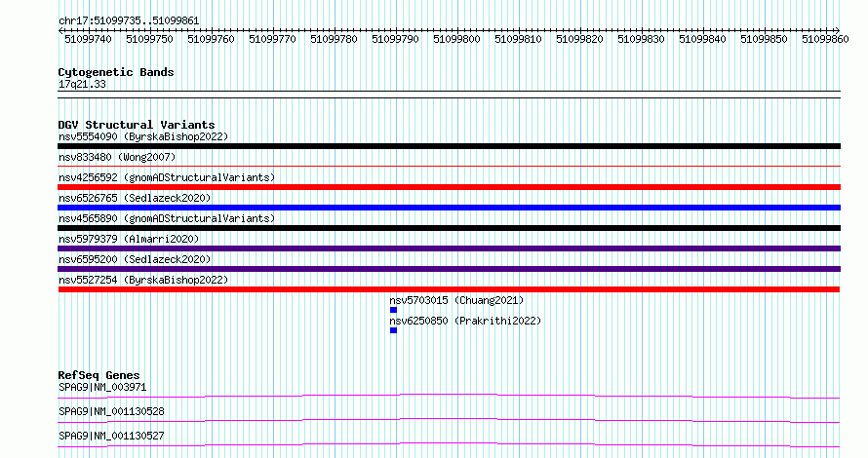The image size is (868, 458).
Task: Open variant nsv833480 (Wong2007) label
Action: pyautogui.click(x=117, y=157)
